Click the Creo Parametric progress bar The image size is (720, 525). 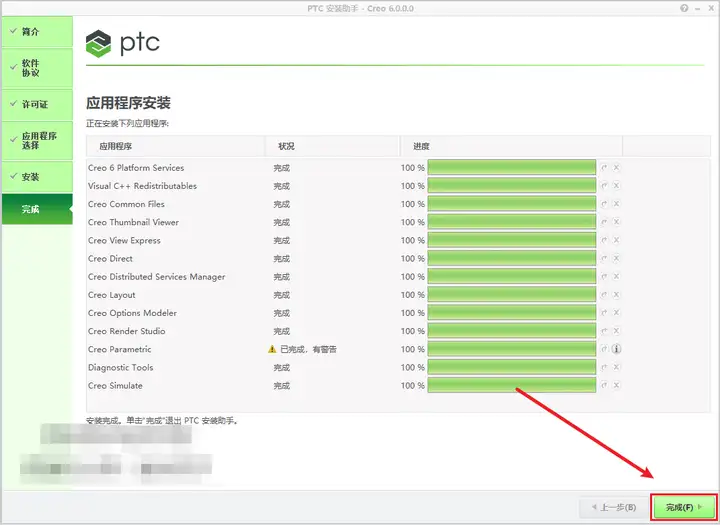pyautogui.click(x=512, y=349)
